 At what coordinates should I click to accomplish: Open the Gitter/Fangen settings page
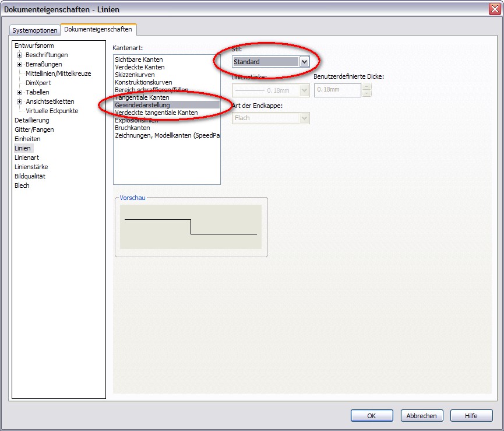coord(34,129)
